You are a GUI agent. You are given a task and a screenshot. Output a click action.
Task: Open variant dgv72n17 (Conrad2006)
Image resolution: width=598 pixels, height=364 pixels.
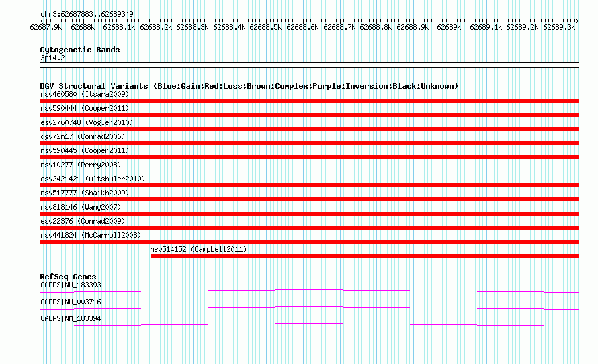point(83,136)
